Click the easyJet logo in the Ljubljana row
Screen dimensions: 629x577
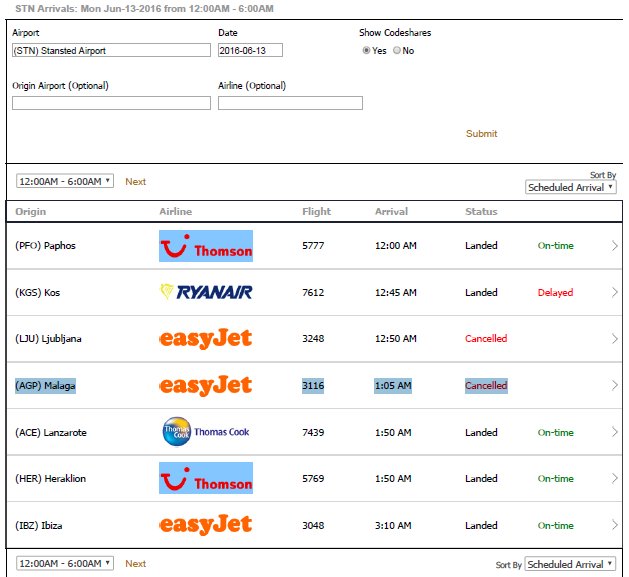point(206,339)
